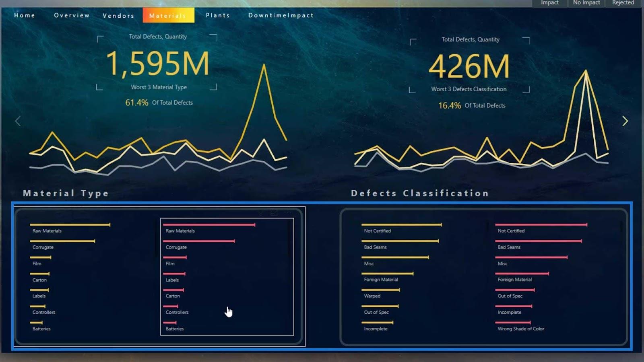The image size is (644, 362).
Task: Open the Vendors tab
Action: click(x=118, y=16)
